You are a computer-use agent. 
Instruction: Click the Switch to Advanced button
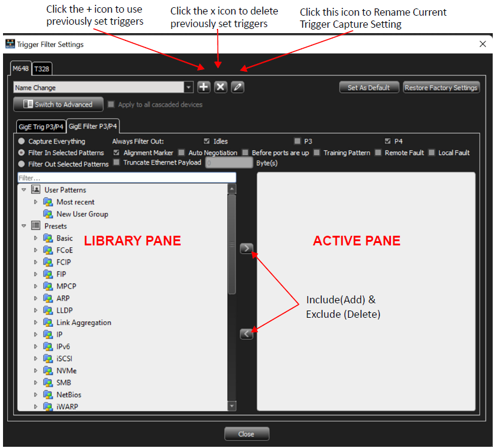(58, 104)
